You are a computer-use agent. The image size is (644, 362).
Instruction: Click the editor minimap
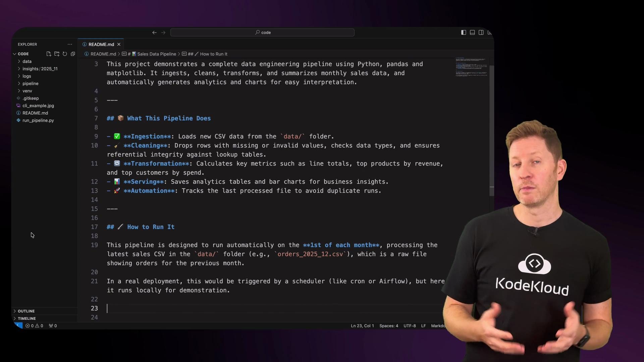click(x=471, y=67)
